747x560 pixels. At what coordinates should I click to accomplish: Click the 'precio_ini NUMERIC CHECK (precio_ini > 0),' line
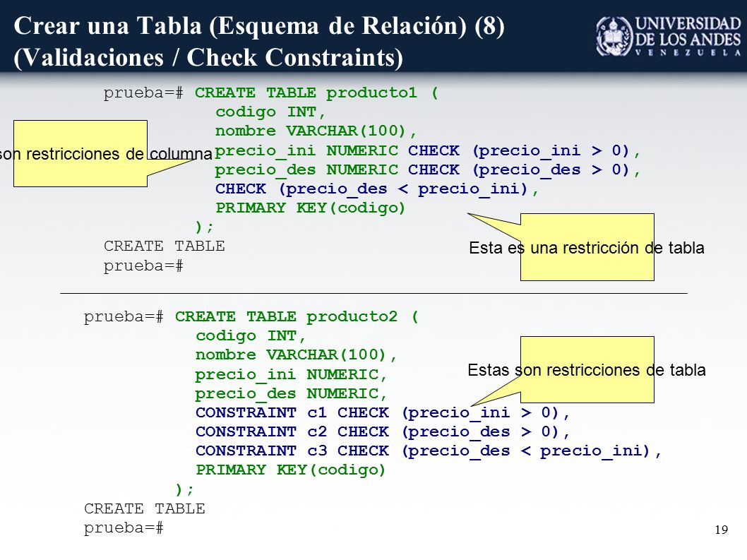[427, 150]
